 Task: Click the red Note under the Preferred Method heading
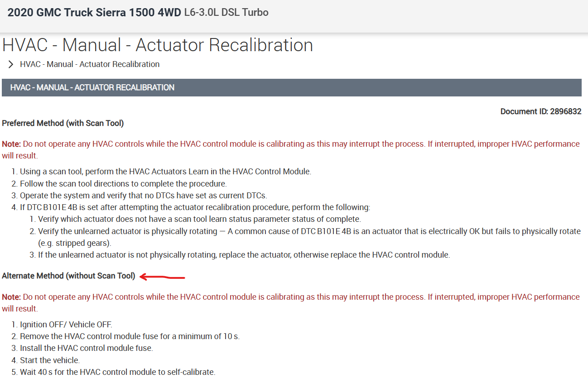291,150
